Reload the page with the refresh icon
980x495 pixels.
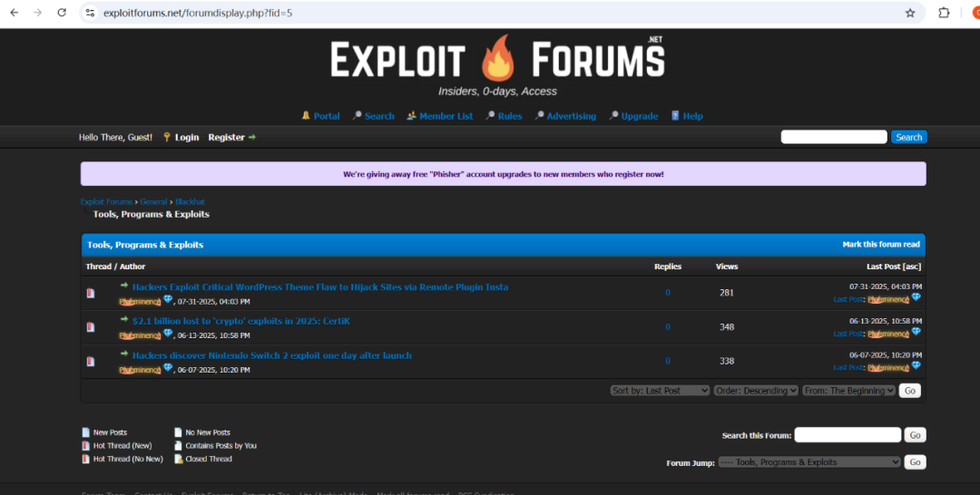point(62,13)
